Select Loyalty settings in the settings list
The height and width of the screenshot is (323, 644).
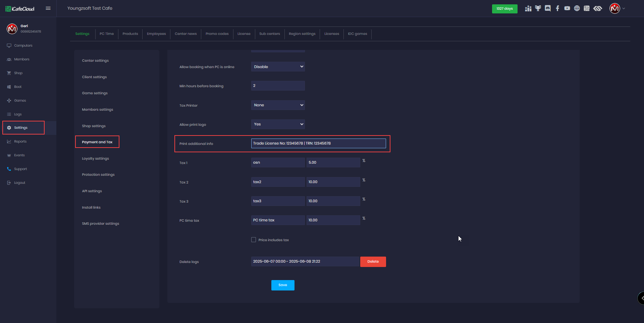click(x=96, y=159)
